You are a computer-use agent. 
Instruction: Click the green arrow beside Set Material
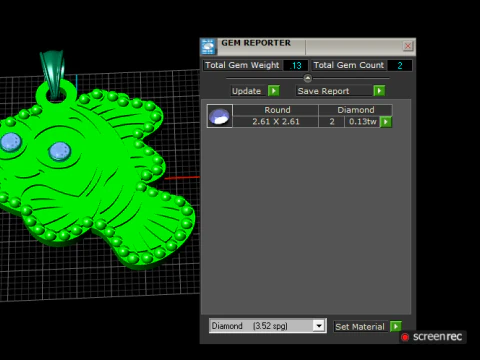396,326
